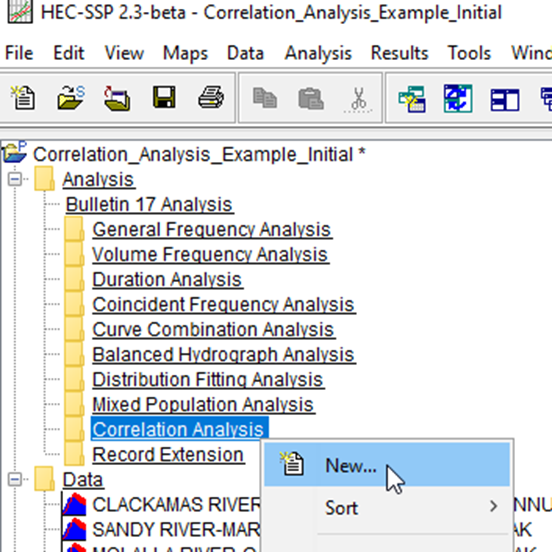The height and width of the screenshot is (552, 552).
Task: Select Bulletin 17 Analysis node
Action: [x=149, y=204]
